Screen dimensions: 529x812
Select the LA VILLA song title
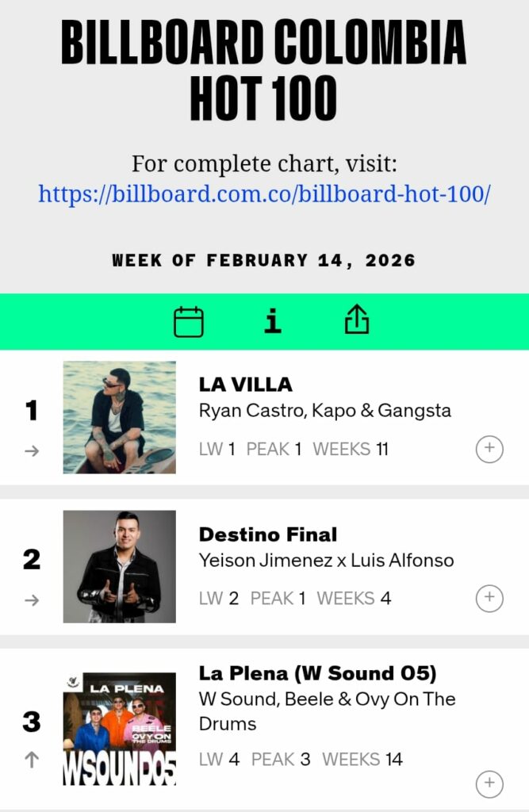tap(246, 385)
